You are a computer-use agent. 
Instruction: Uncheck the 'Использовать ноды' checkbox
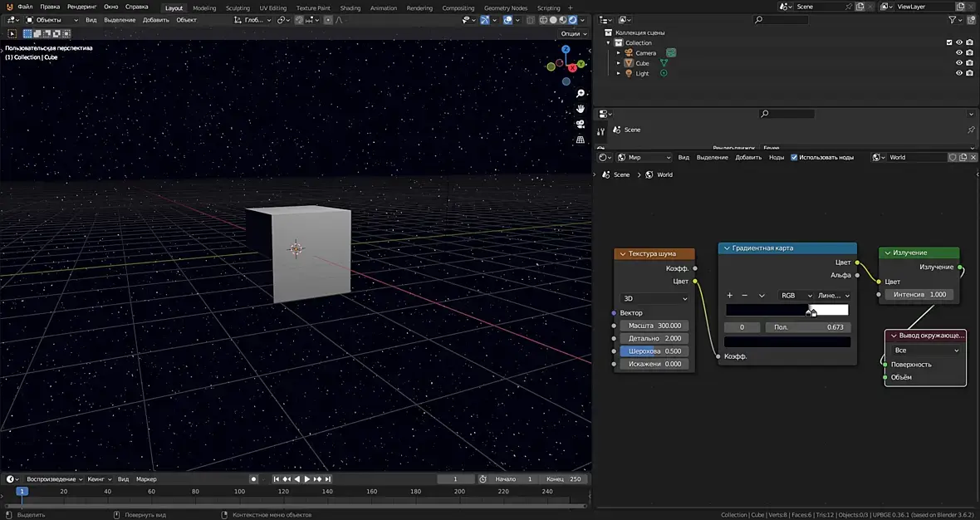tap(794, 157)
